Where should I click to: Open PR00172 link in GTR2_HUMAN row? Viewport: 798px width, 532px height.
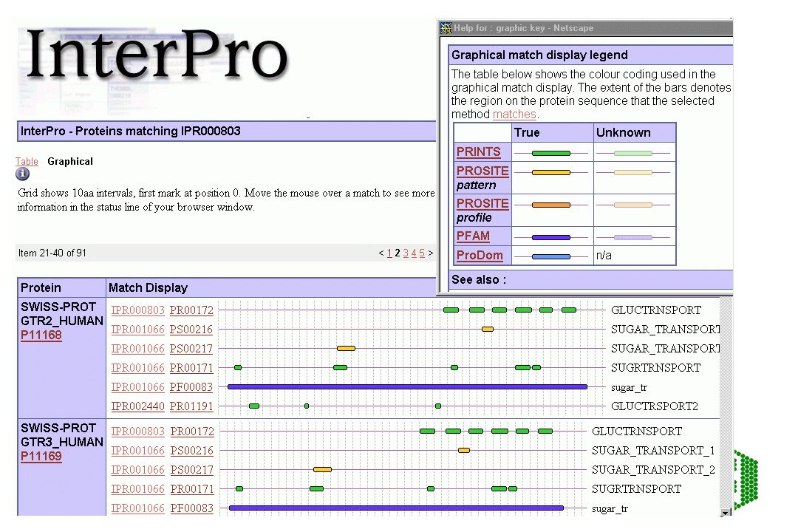tap(191, 310)
